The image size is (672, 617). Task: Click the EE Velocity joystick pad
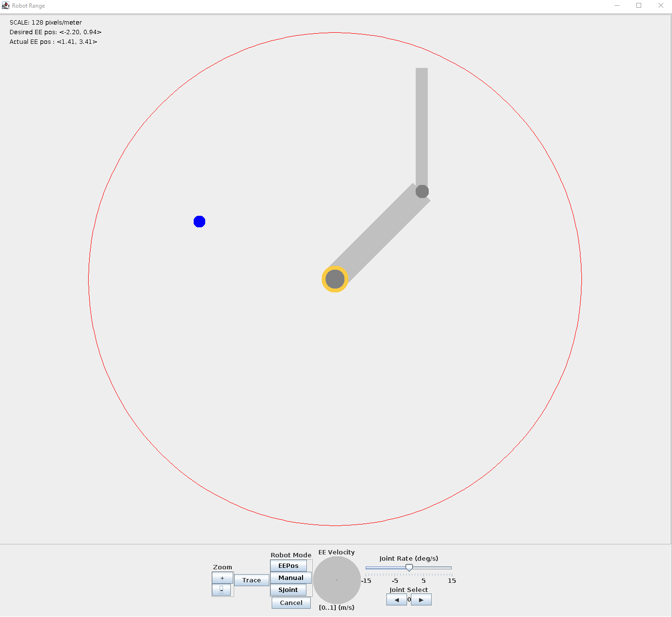click(x=337, y=580)
